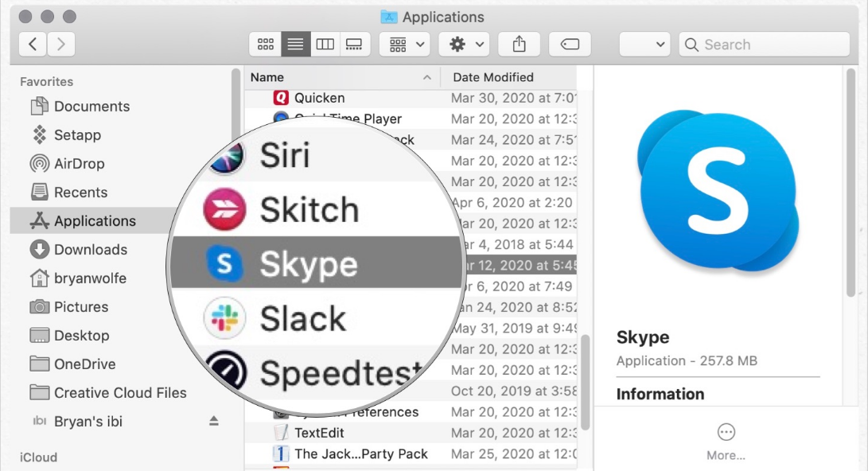This screenshot has width=868, height=471.
Task: Switch to column view
Action: click(325, 45)
